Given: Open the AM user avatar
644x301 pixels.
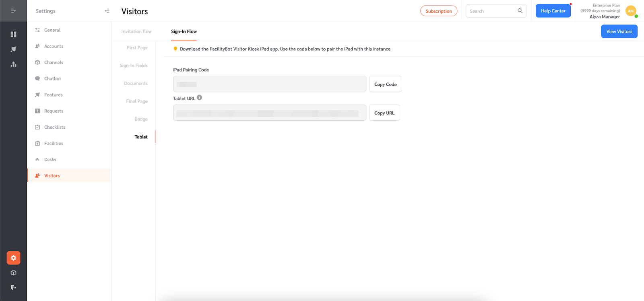Looking at the screenshot, I should pyautogui.click(x=631, y=11).
